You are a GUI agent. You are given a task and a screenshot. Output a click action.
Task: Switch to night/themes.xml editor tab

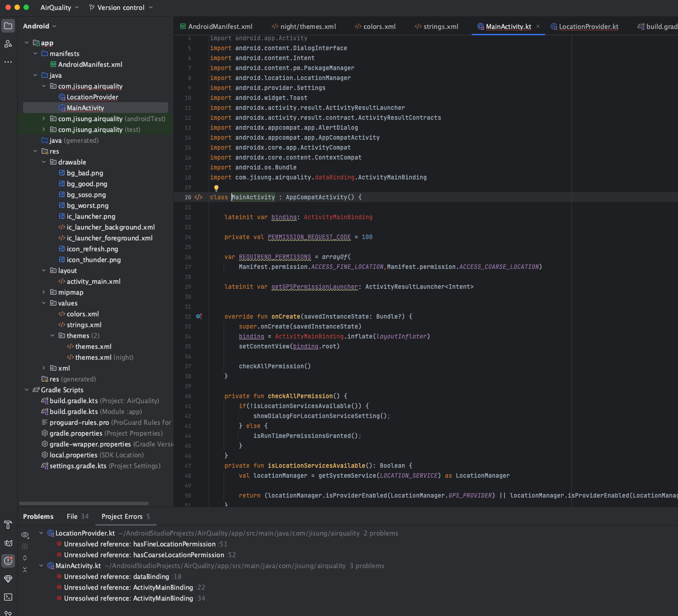pos(304,26)
